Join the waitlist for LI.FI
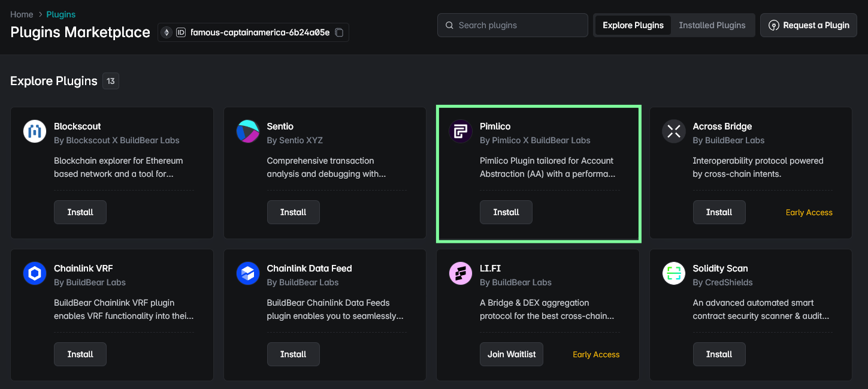 click(511, 354)
